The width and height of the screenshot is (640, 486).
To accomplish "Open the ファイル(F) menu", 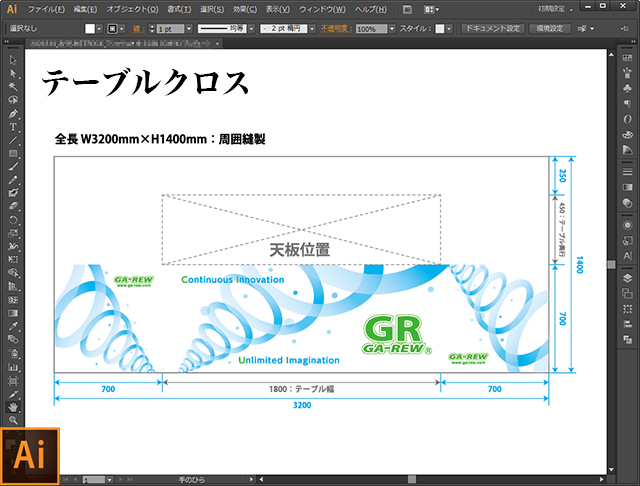I will point(46,9).
